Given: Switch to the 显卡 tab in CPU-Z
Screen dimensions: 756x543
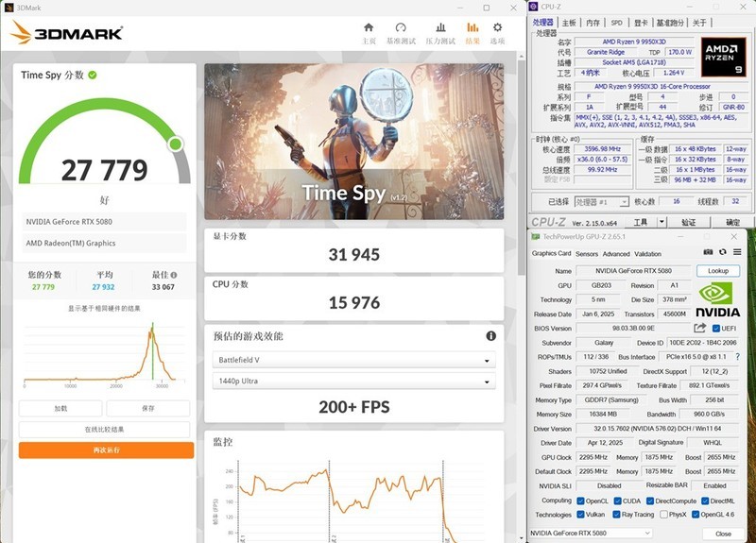Looking at the screenshot, I should click(641, 23).
